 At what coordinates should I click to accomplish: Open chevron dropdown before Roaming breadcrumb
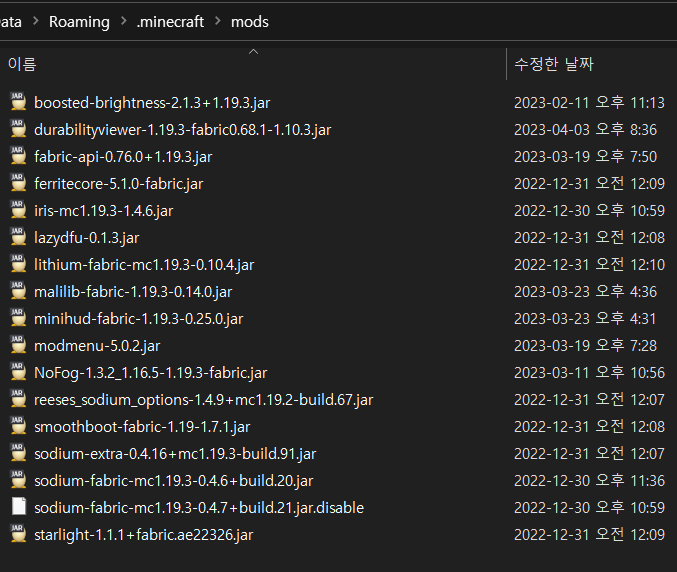coord(36,21)
